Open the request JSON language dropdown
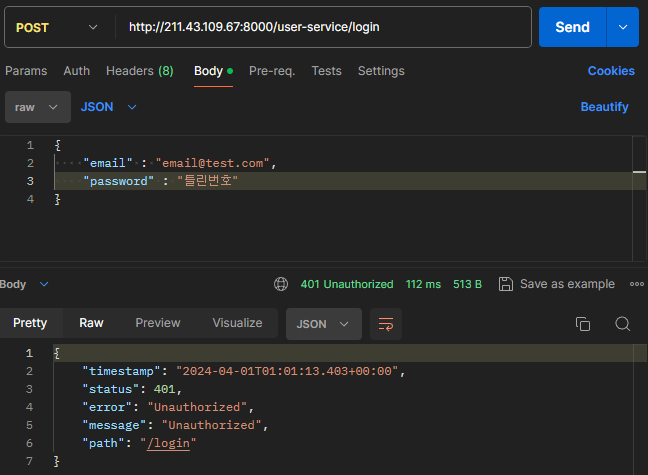This screenshot has height=475, width=648. tap(109, 107)
